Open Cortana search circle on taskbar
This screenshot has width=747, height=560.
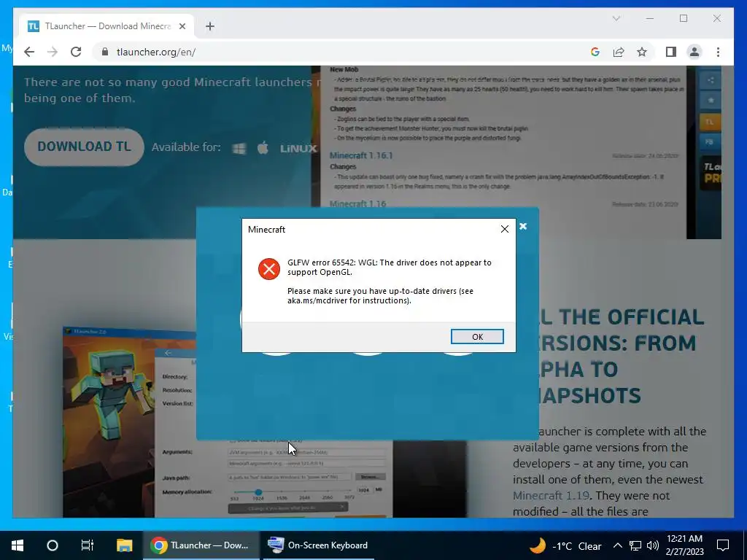53,545
